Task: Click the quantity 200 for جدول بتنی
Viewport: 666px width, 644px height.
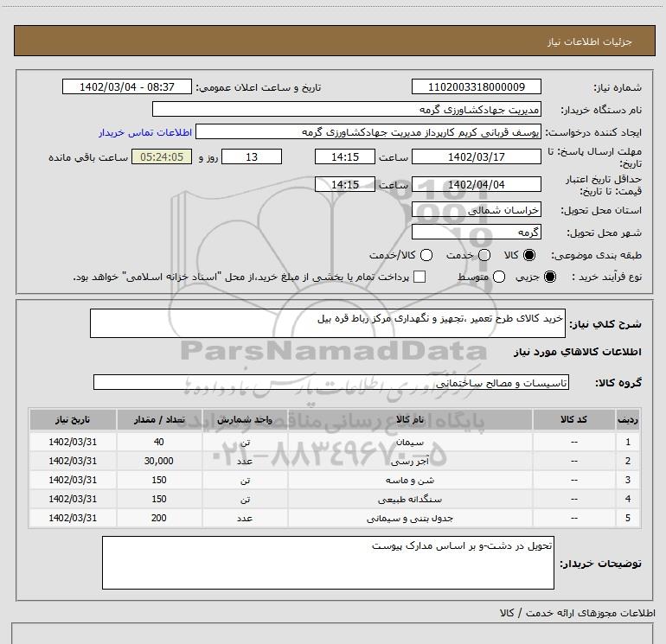Action: (159, 519)
